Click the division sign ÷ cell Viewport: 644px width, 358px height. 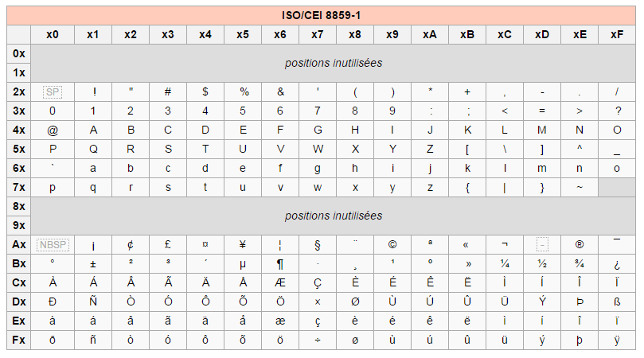coord(318,340)
